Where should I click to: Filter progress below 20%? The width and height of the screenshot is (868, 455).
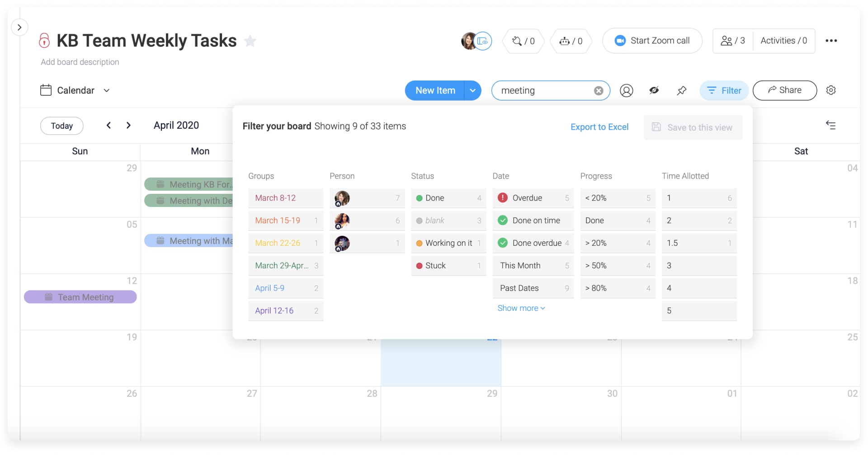click(618, 198)
